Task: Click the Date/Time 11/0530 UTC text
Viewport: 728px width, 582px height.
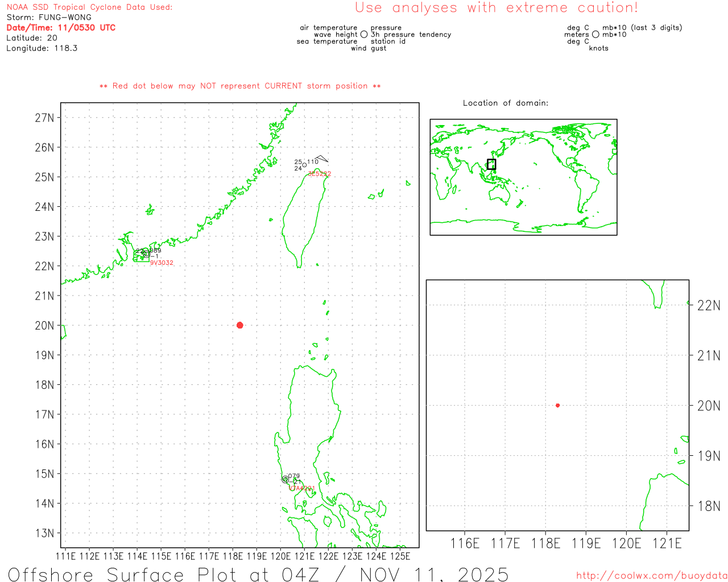Action: (61, 28)
